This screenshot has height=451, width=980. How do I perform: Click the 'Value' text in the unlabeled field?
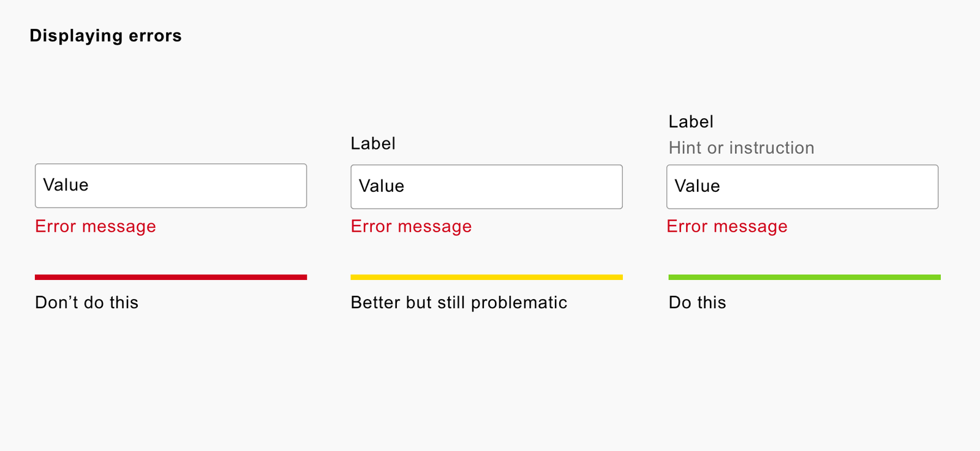point(66,185)
